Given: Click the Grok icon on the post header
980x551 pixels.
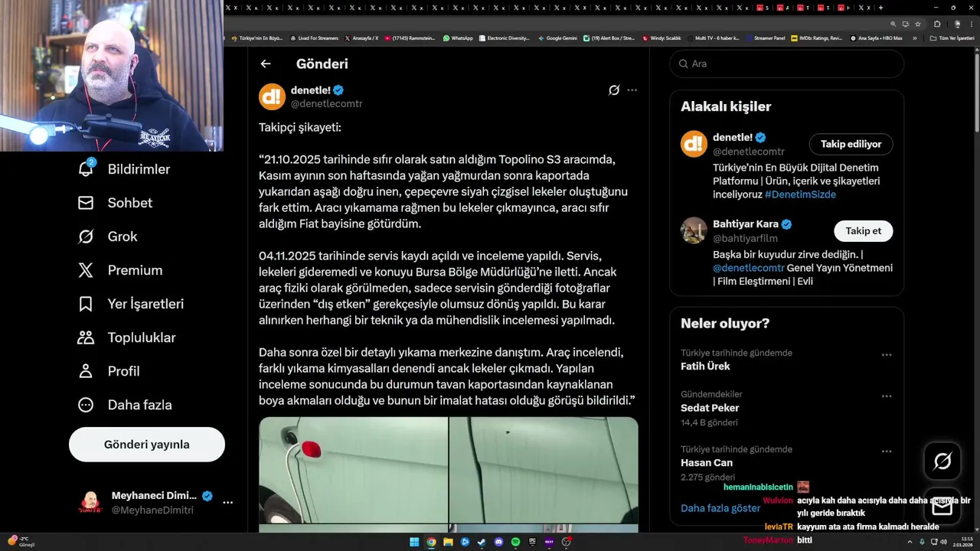Looking at the screenshot, I should [614, 90].
